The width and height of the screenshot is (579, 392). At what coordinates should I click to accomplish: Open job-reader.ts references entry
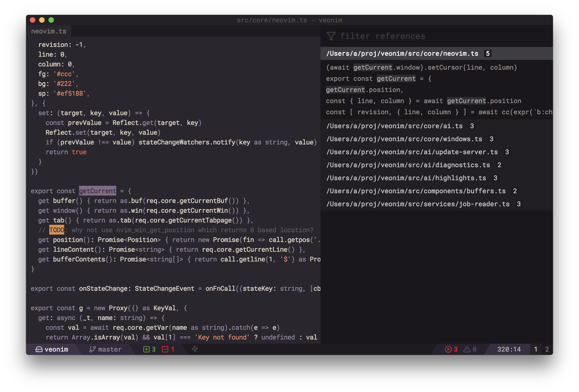point(418,204)
